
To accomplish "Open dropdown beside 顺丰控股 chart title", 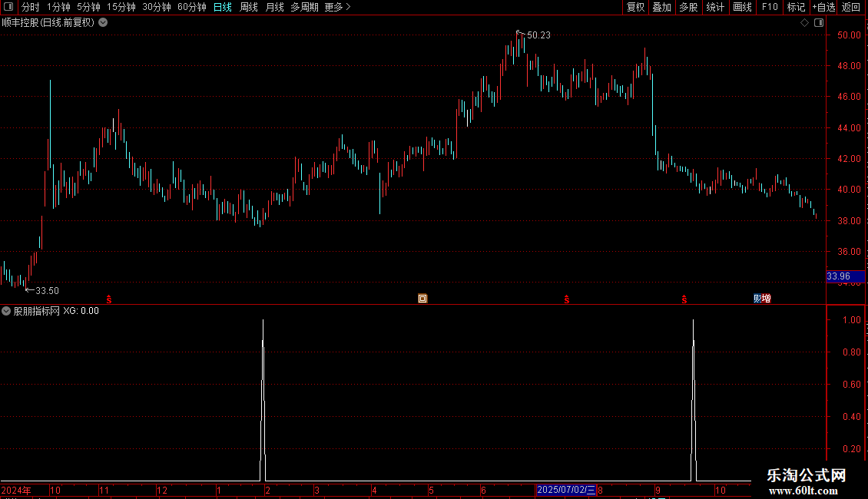I will [x=103, y=23].
